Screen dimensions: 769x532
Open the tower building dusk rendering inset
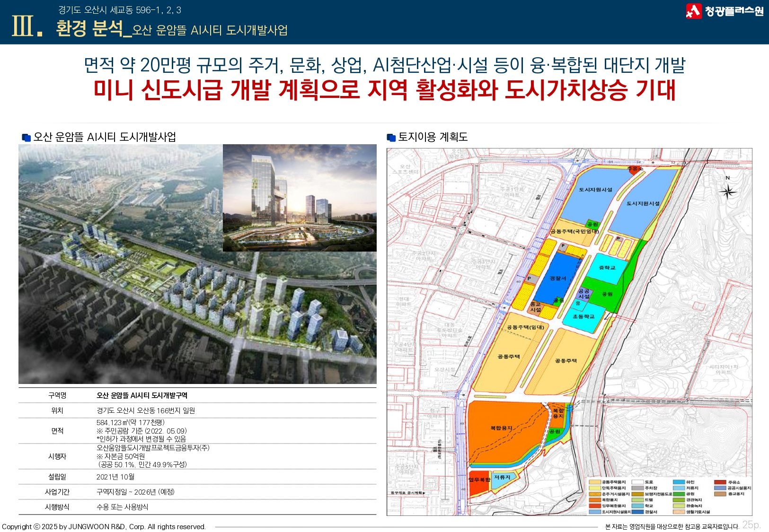pos(300,198)
